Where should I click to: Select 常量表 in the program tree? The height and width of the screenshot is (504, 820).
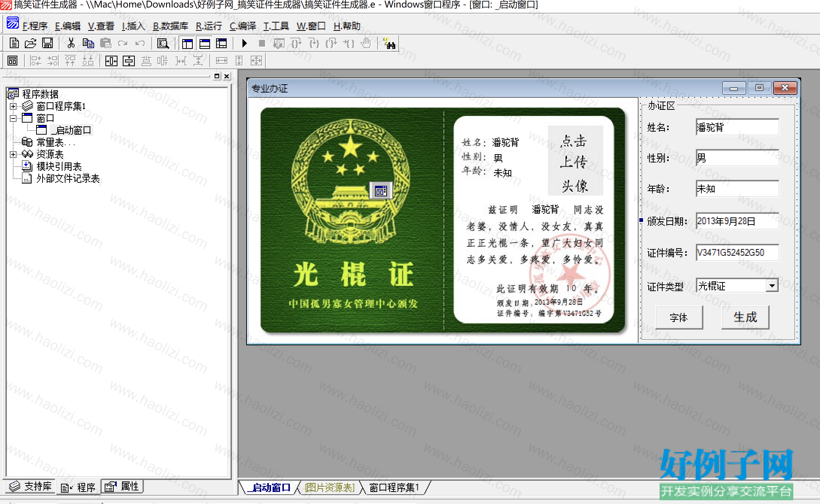point(56,143)
